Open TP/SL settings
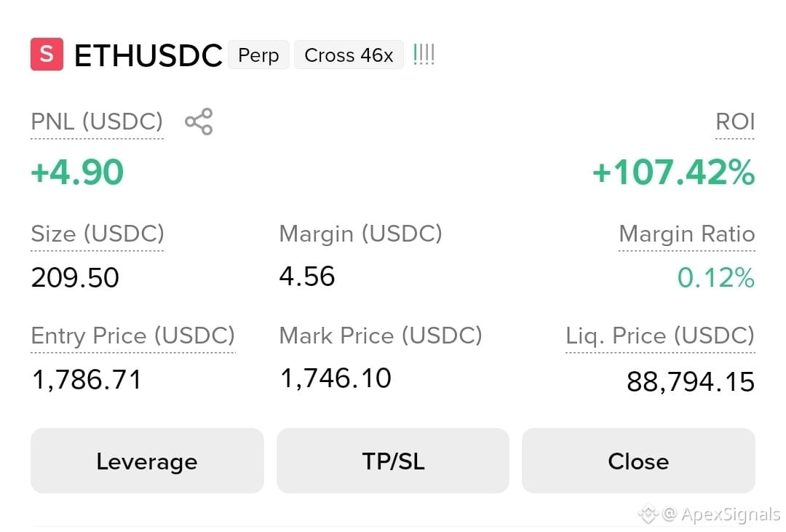Viewport: 786px width, 532px height. pos(393,461)
